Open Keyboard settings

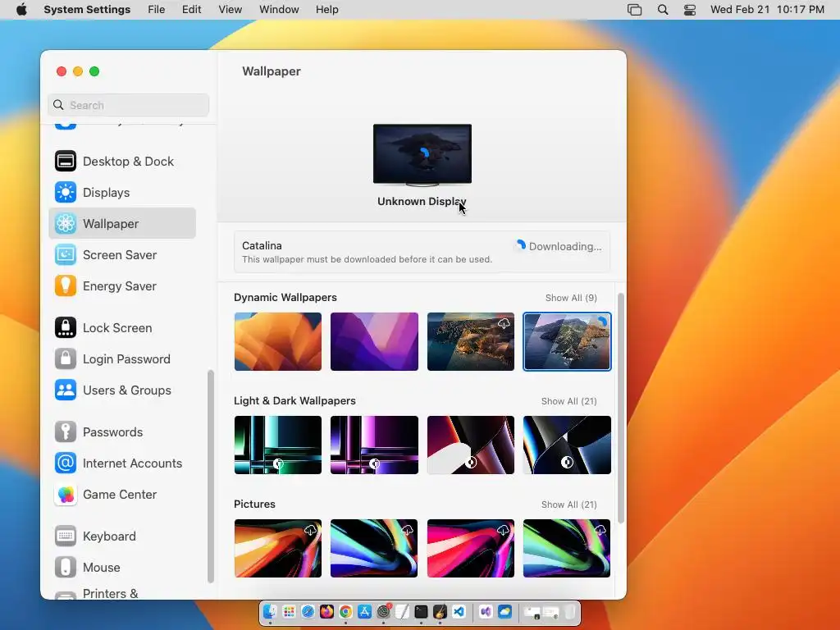click(122, 536)
